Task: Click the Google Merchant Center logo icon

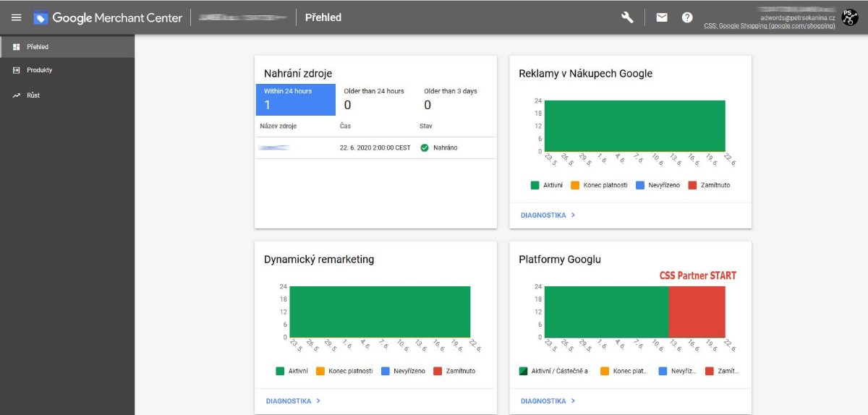Action: pyautogui.click(x=41, y=17)
